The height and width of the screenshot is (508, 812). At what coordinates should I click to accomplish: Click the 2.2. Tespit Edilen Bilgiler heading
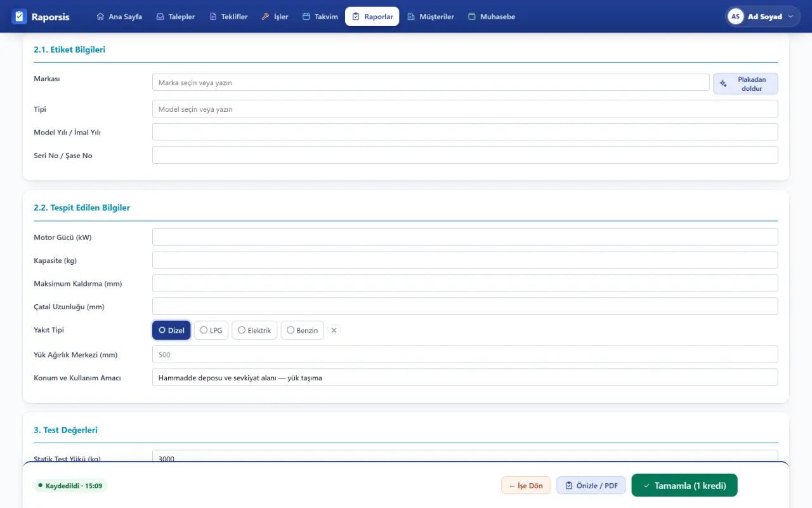coord(82,208)
